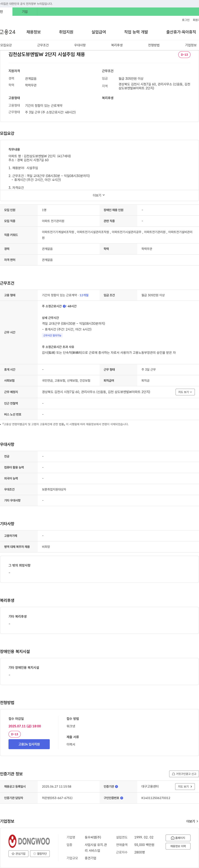Open 채용정보 main menu
Image resolution: width=199 pixels, height=868 pixels.
click(34, 32)
